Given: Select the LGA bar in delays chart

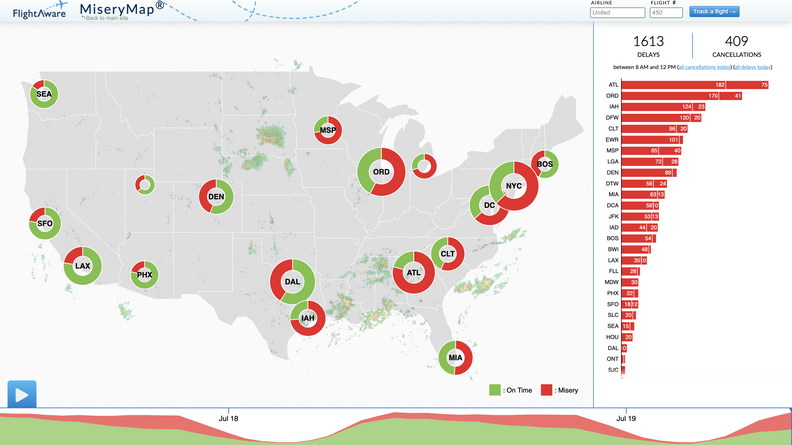Looking at the screenshot, I should coord(650,162).
